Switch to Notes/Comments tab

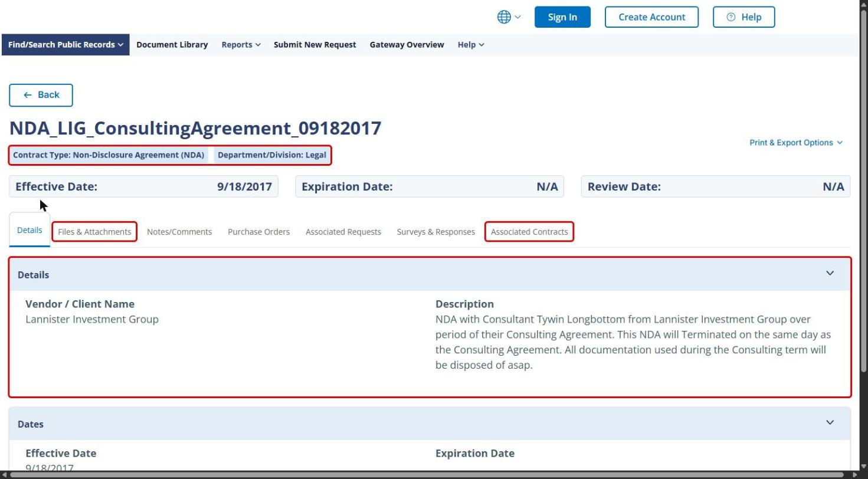pyautogui.click(x=179, y=232)
